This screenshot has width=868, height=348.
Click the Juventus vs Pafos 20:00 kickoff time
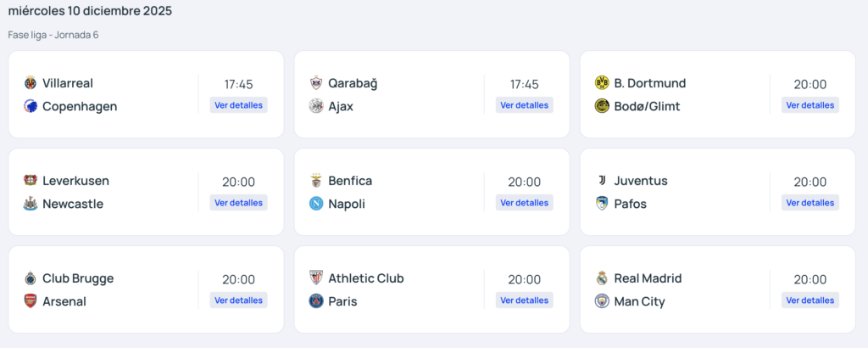point(810,182)
